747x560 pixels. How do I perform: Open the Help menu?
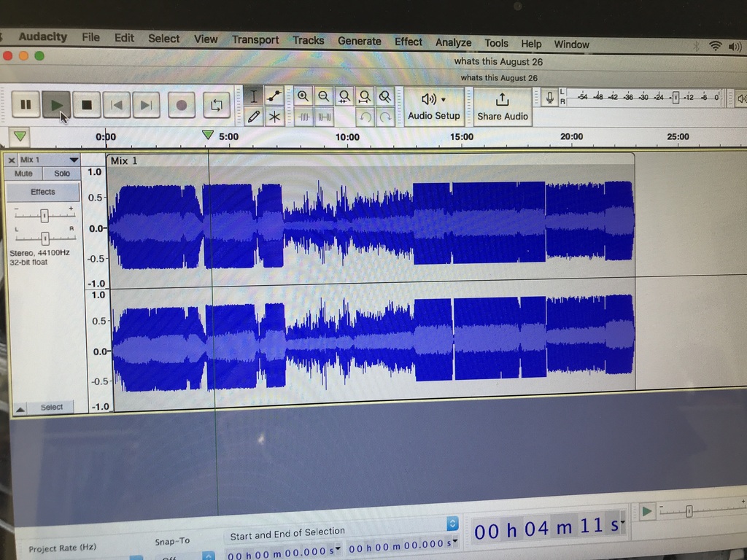tap(531, 44)
